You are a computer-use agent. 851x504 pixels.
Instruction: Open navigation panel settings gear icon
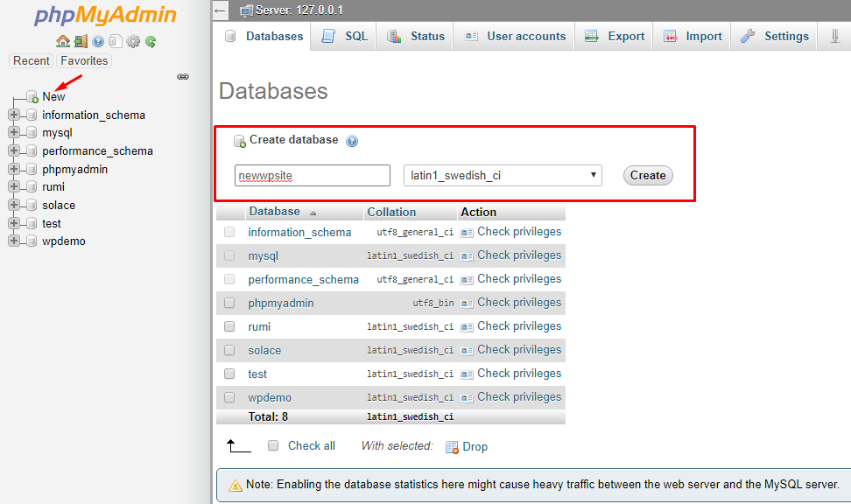pyautogui.click(x=133, y=41)
